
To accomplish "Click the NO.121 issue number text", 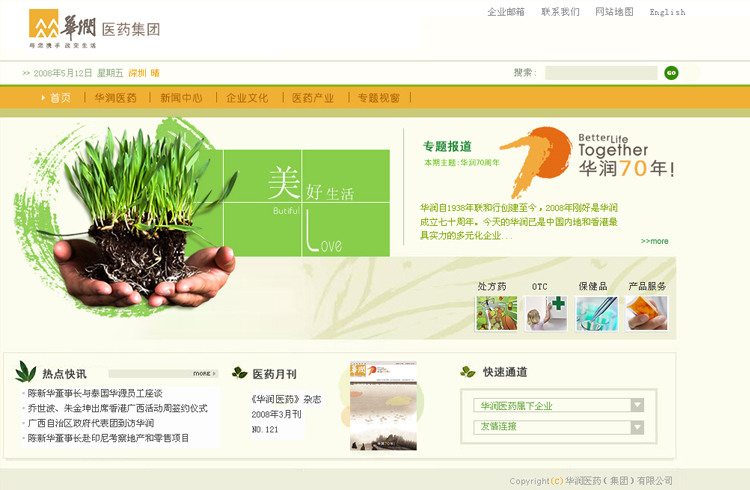I will coord(265,430).
